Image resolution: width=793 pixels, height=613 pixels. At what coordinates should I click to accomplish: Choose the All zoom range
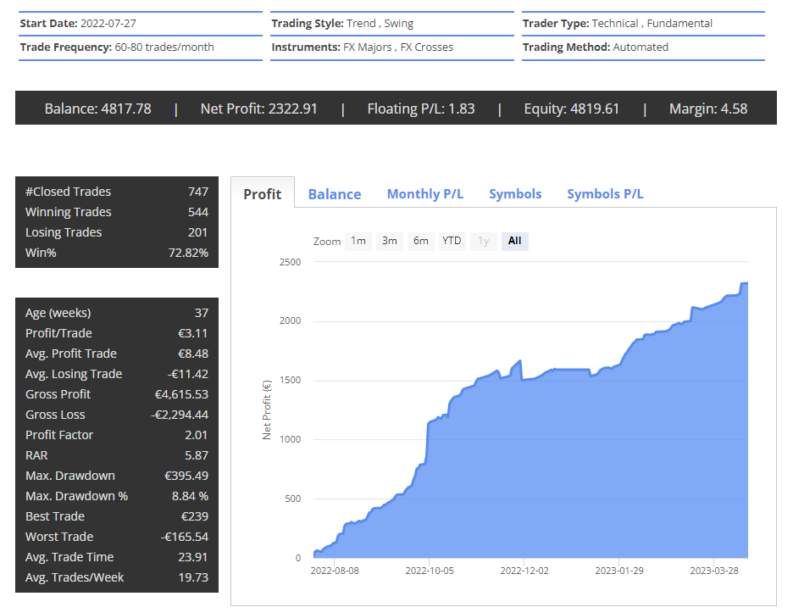514,241
